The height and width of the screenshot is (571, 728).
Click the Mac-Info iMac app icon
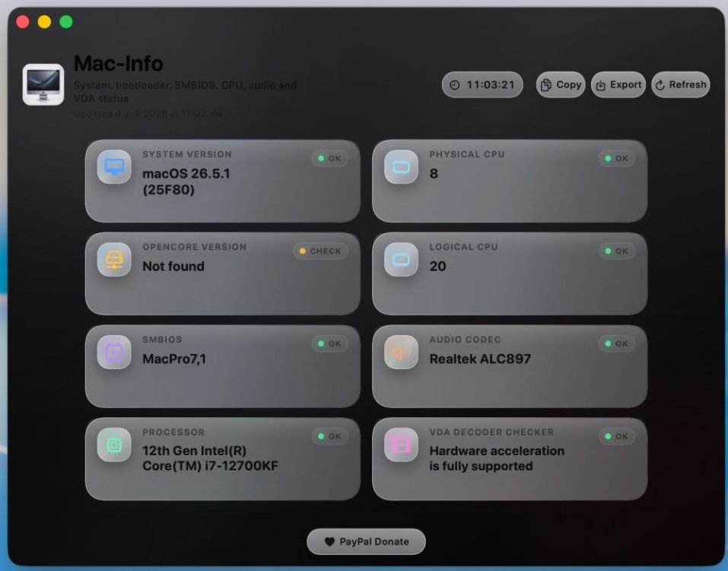click(43, 85)
